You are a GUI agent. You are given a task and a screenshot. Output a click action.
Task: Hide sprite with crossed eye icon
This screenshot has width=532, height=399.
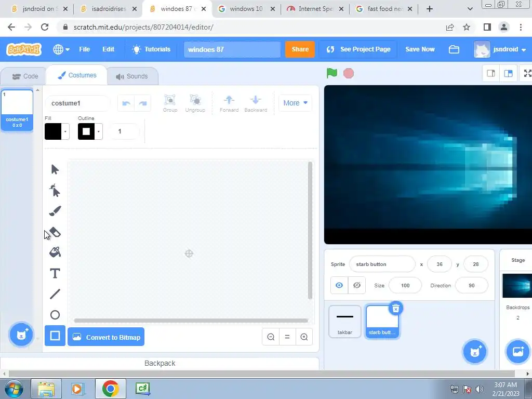(x=356, y=285)
